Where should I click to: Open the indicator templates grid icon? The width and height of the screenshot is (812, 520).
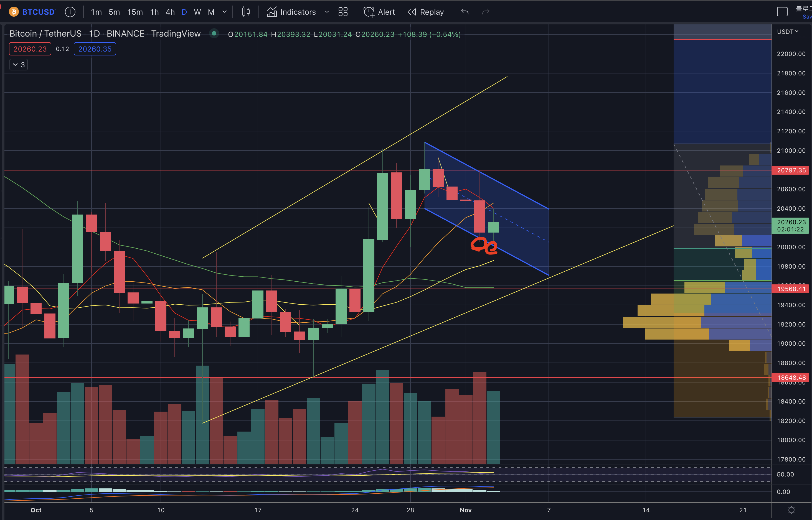point(343,12)
